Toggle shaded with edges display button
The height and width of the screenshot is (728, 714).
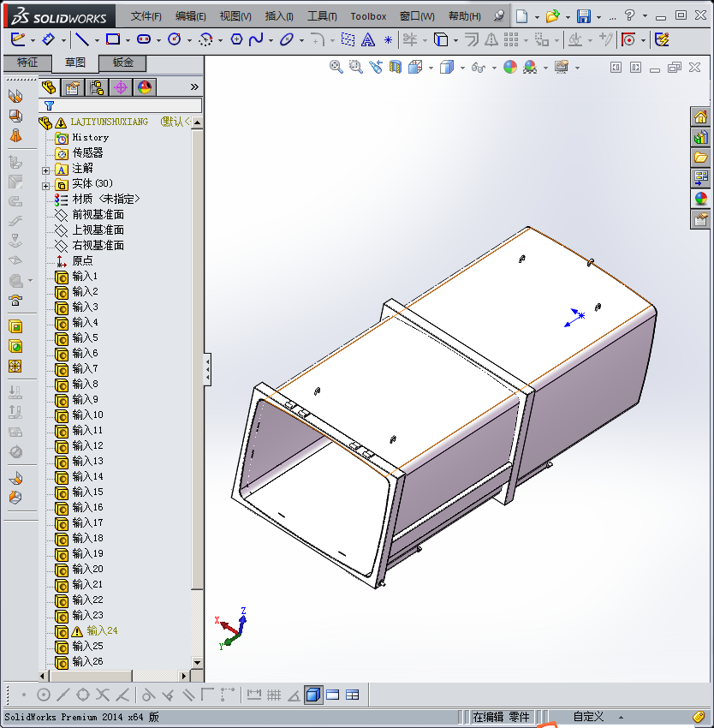[x=313, y=695]
